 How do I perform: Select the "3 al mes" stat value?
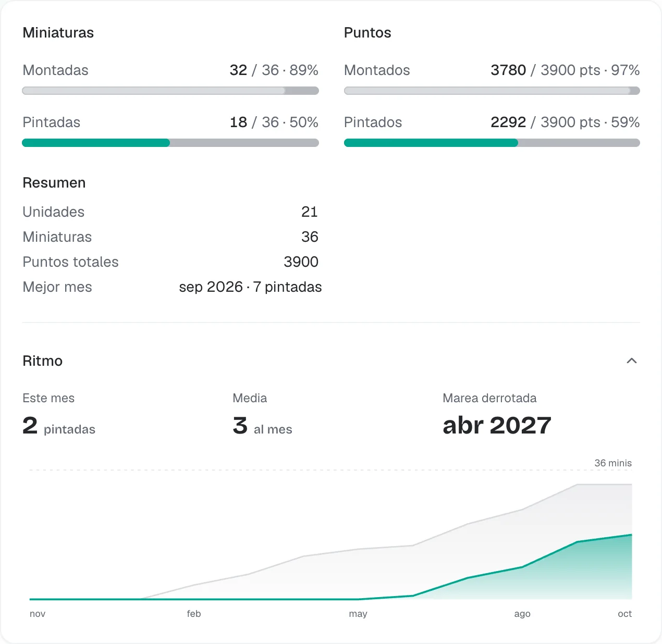point(262,426)
